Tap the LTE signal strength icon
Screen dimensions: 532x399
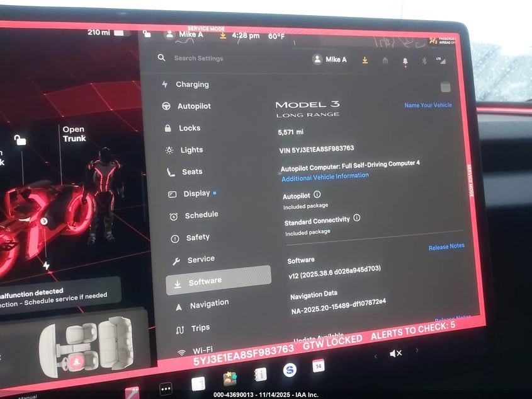coord(442,61)
